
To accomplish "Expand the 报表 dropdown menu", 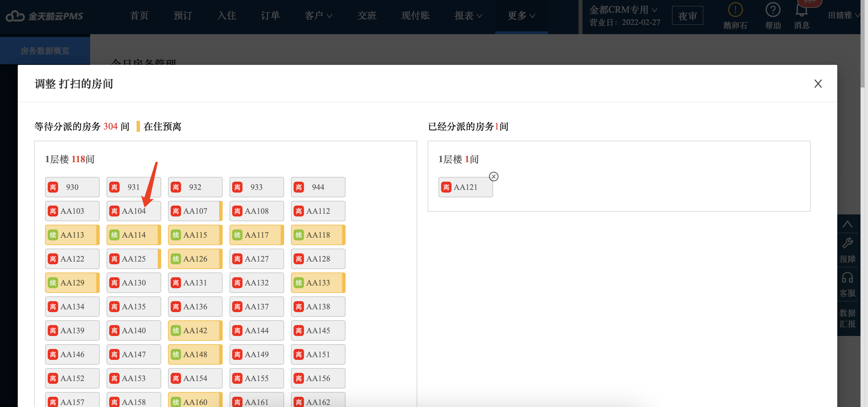I will click(x=468, y=16).
